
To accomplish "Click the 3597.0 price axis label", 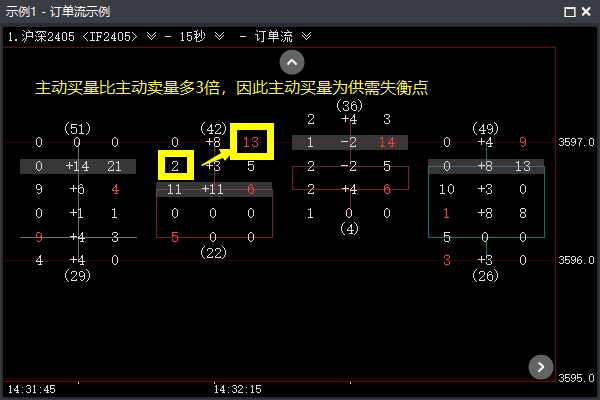I will point(577,142).
